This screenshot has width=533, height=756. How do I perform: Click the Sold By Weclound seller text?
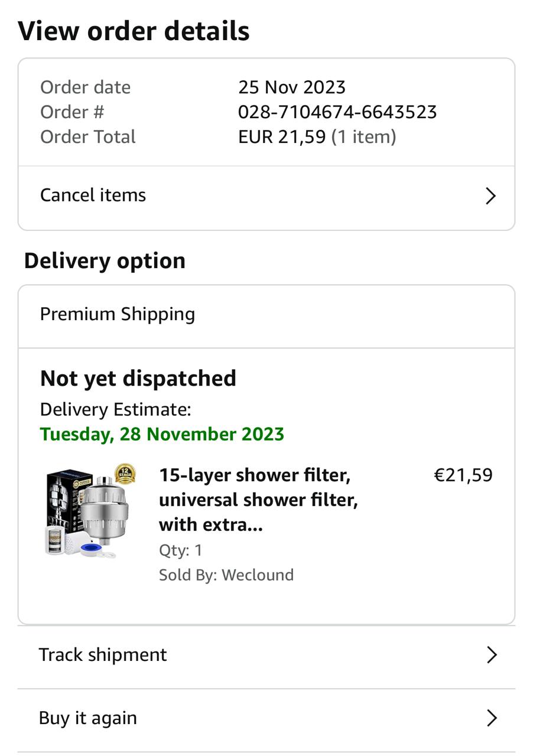pyautogui.click(x=226, y=575)
